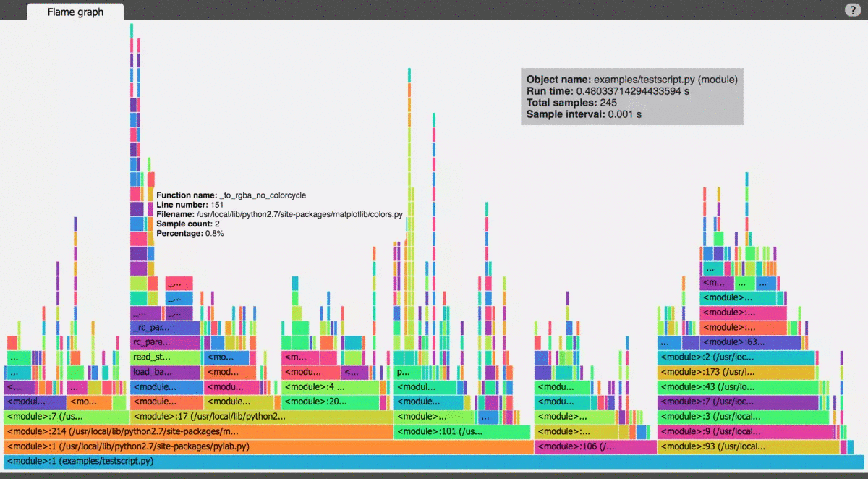This screenshot has width=868, height=479.
Task: Click the <module>:9 pink frame
Action: (747, 432)
